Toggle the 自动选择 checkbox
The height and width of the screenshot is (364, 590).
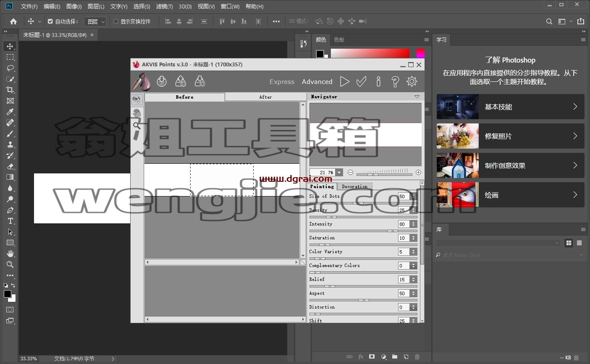point(50,21)
